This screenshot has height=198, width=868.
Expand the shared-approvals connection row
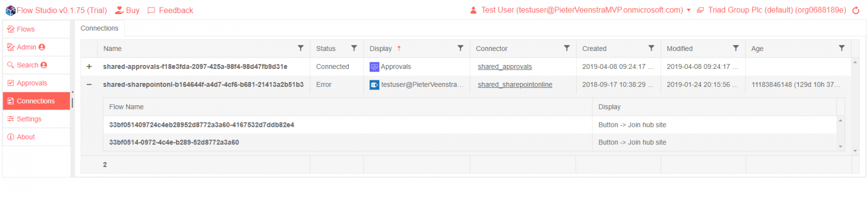(89, 67)
